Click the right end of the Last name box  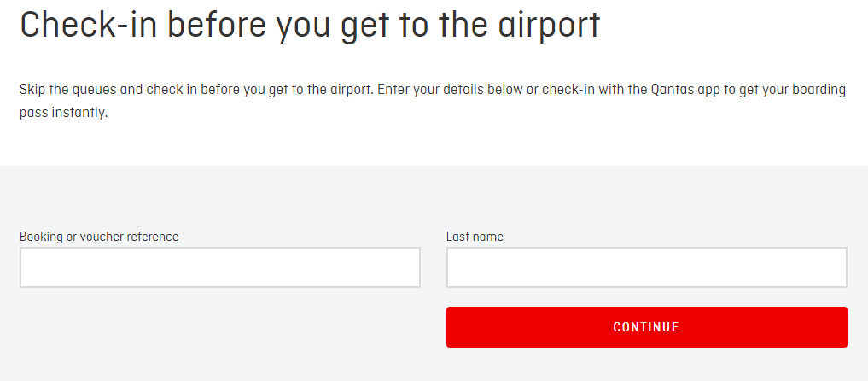click(836, 267)
